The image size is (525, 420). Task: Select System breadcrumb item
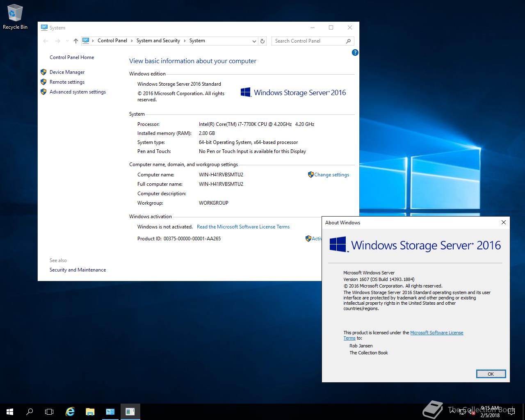tap(197, 41)
